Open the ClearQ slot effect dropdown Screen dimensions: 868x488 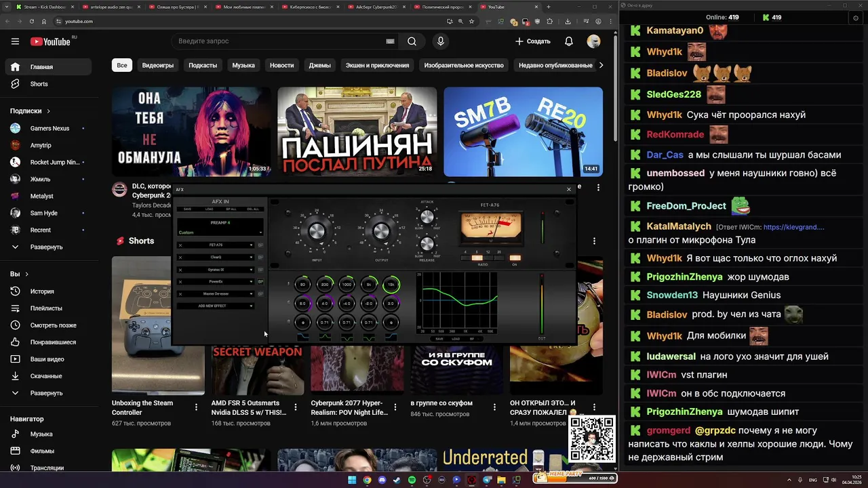[251, 257]
